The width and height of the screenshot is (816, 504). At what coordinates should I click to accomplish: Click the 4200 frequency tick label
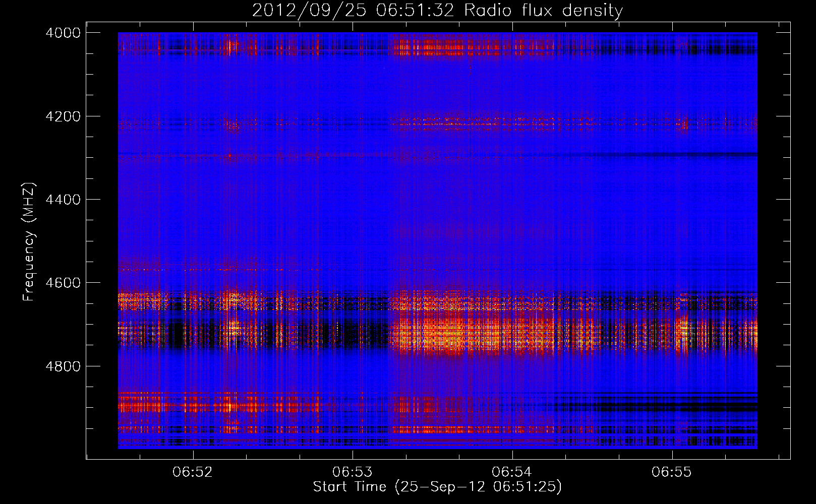[x=63, y=116]
